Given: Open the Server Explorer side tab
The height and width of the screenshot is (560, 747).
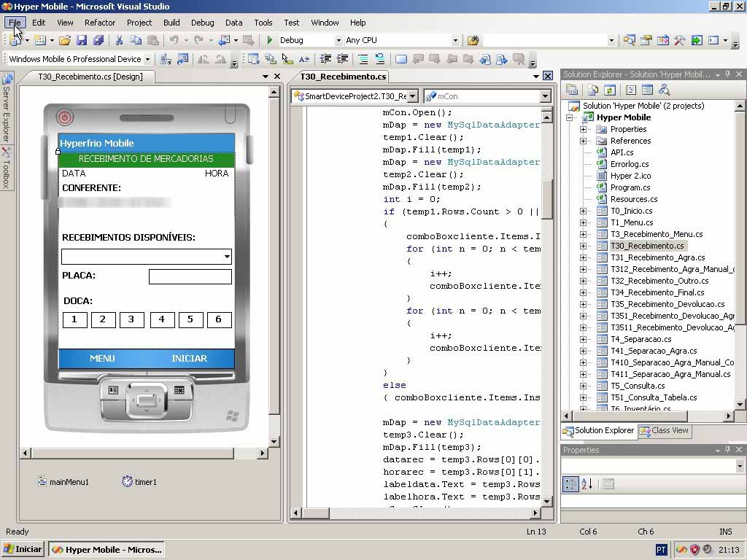Looking at the screenshot, I should pos(7,108).
